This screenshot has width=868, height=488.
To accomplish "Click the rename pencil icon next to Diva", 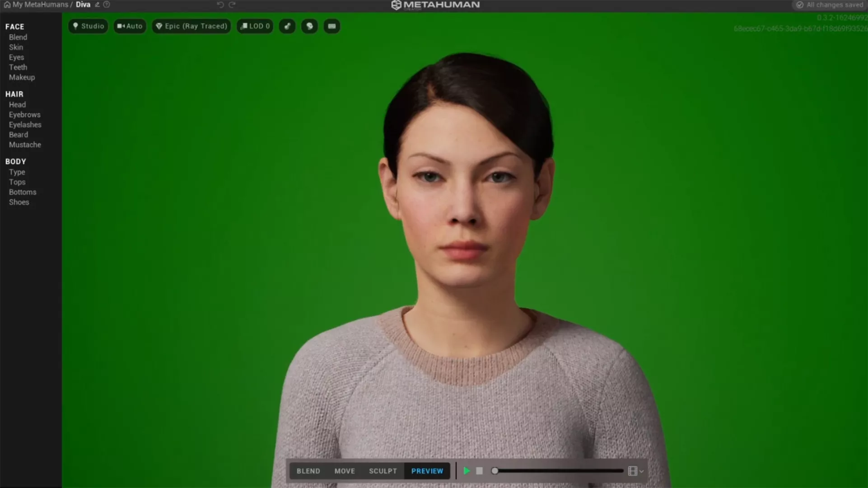I will pyautogui.click(x=97, y=5).
